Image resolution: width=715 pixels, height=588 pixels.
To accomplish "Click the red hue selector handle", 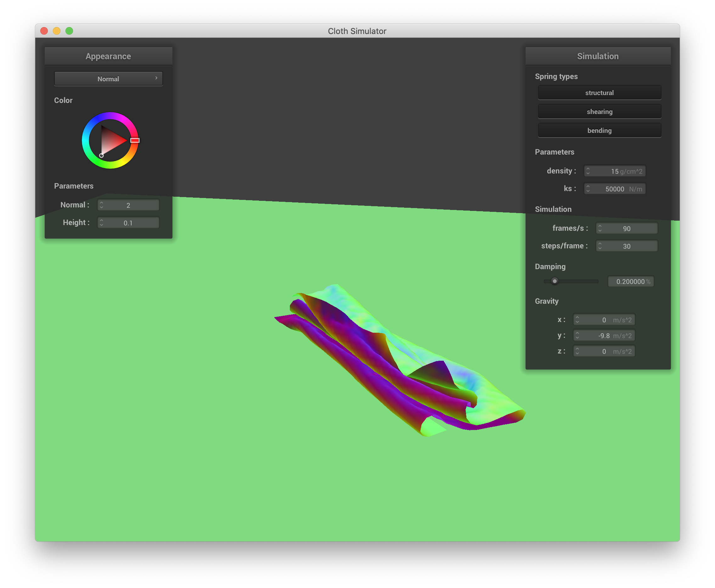I will click(x=135, y=140).
